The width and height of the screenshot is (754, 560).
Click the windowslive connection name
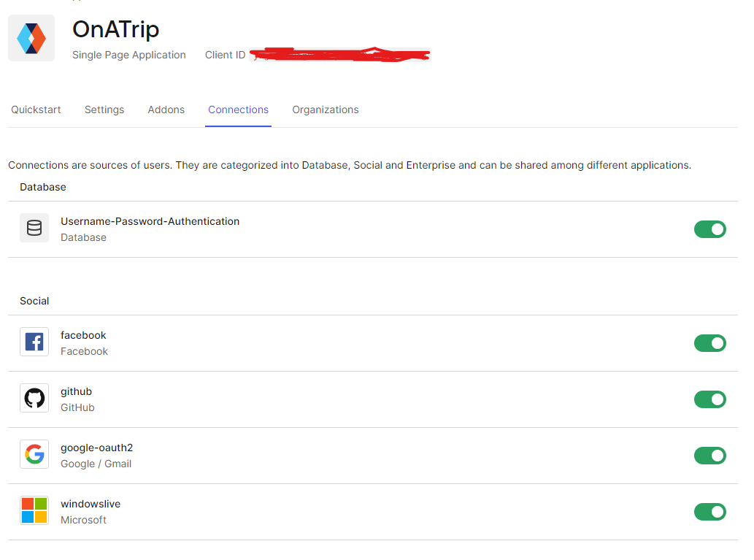tap(91, 504)
